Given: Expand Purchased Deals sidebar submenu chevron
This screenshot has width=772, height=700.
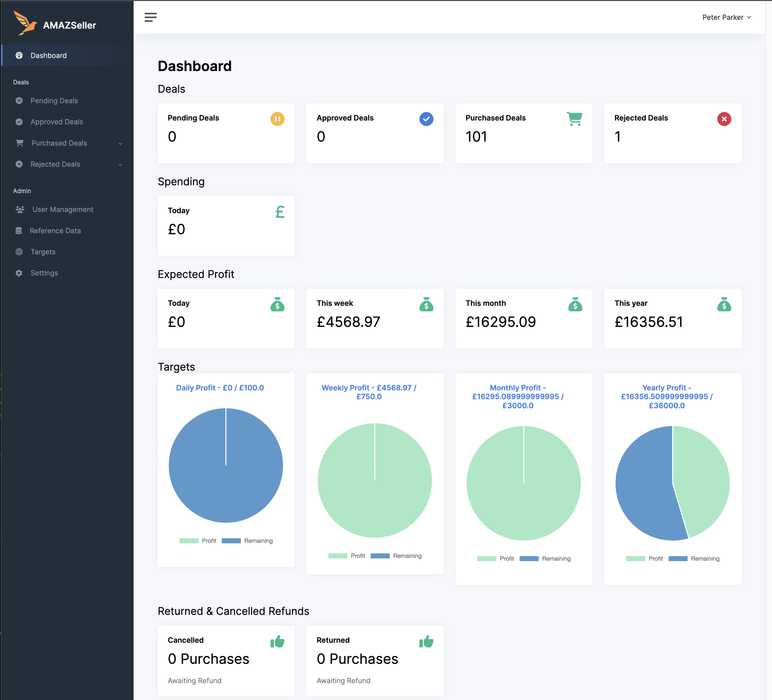Looking at the screenshot, I should (x=120, y=144).
